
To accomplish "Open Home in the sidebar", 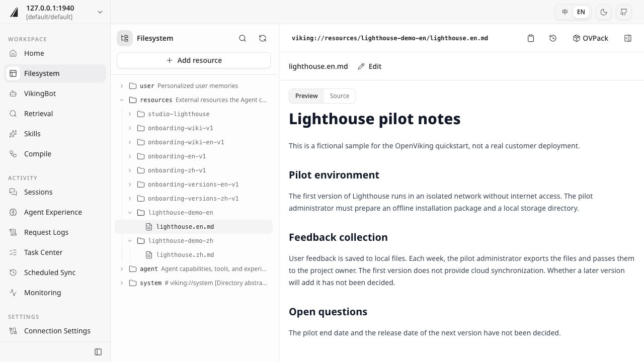I will point(55,53).
